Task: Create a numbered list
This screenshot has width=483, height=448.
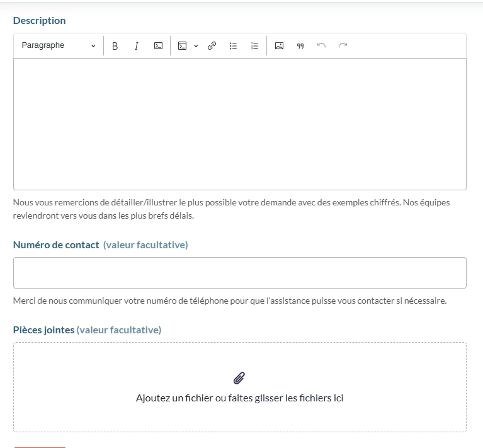Action: click(x=255, y=46)
